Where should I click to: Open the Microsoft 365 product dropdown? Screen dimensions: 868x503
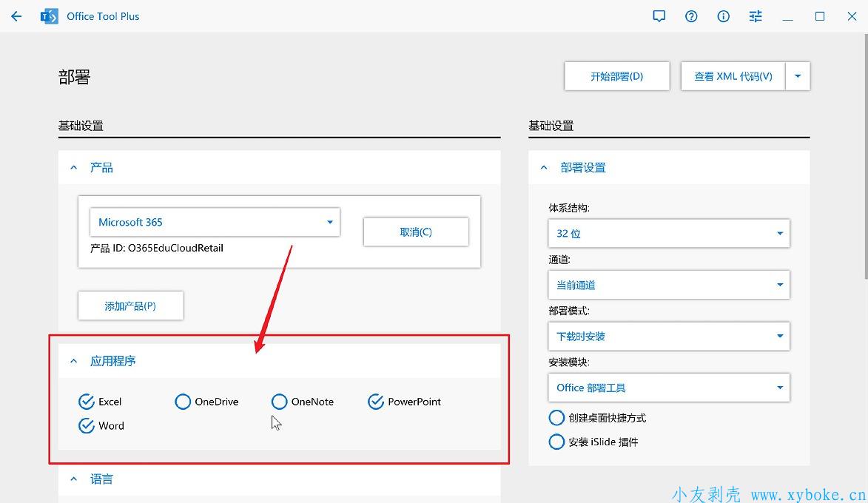pos(214,222)
